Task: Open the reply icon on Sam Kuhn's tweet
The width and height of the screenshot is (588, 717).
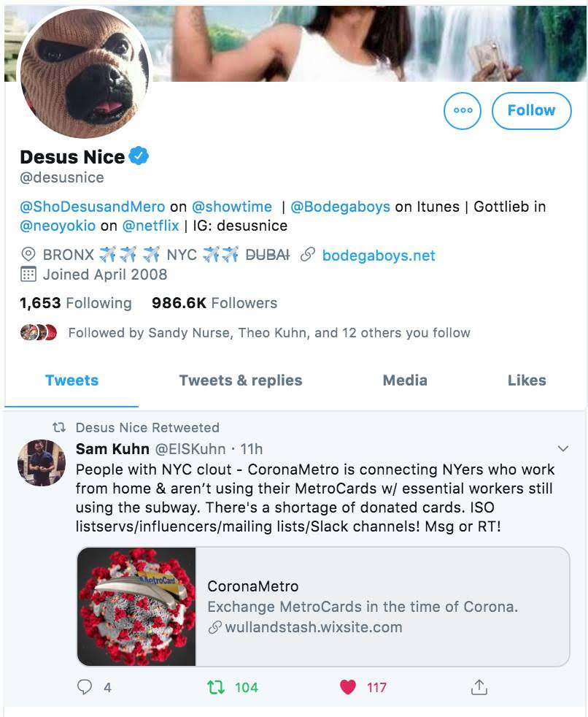Action: coord(84,687)
